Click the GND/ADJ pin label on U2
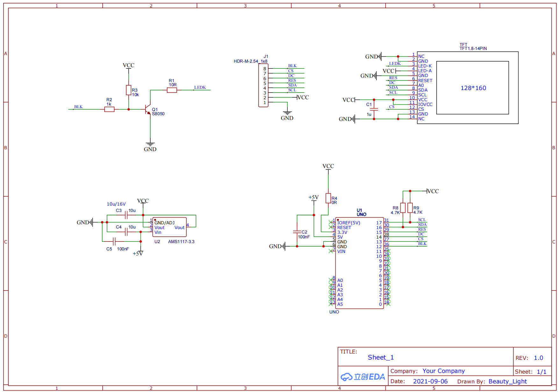Viewport: 558px width, 392px height. click(164, 223)
